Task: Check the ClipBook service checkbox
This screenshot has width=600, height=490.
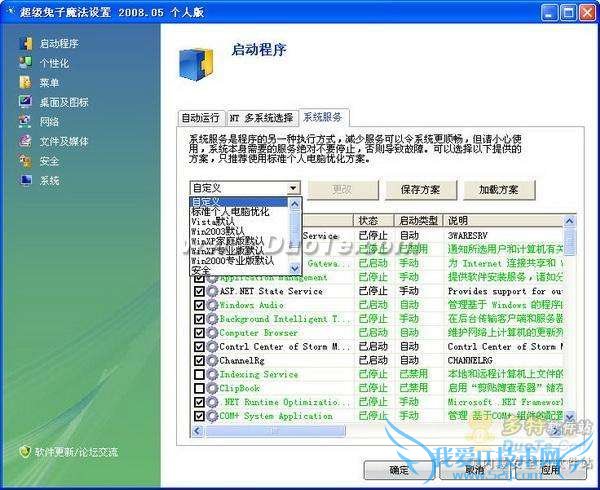Action: click(x=199, y=388)
